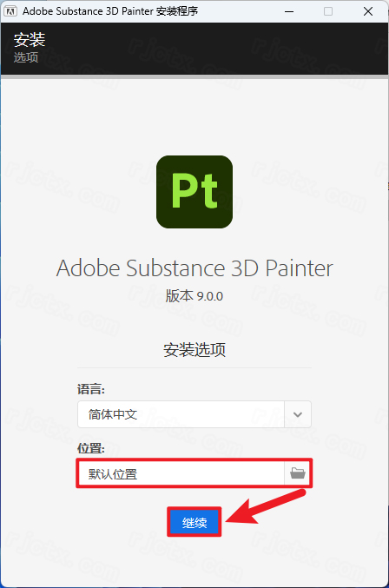The height and width of the screenshot is (588, 389).
Task: Open the folder browse icon for location
Action: (298, 473)
